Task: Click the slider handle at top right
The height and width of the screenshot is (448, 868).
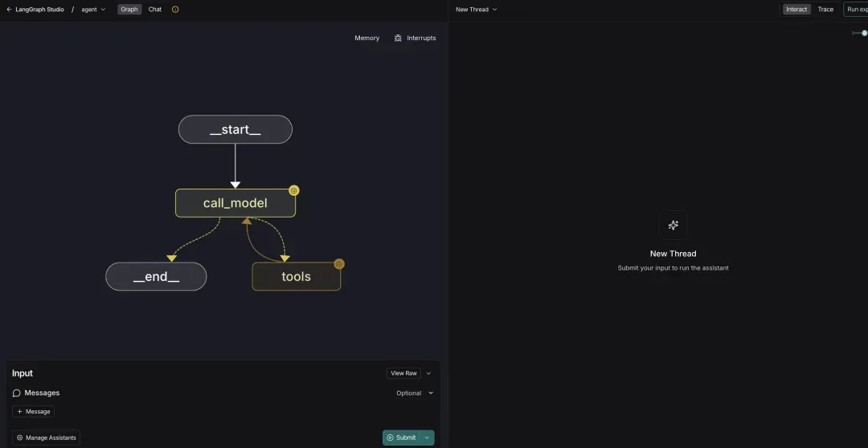Action: (864, 33)
